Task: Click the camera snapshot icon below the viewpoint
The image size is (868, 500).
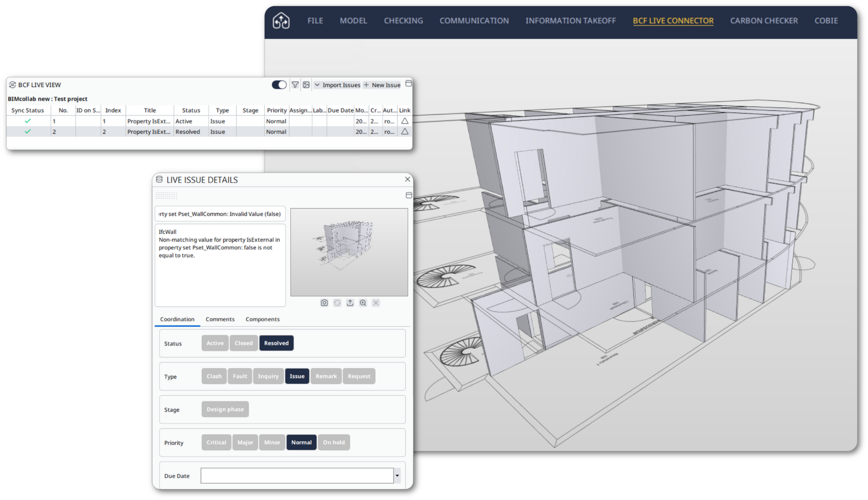Action: 324,303
